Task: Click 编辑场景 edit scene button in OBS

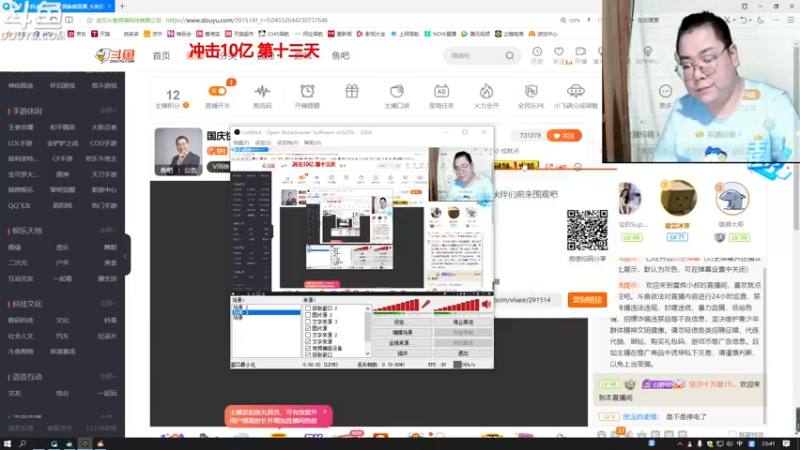Action: pos(402,332)
